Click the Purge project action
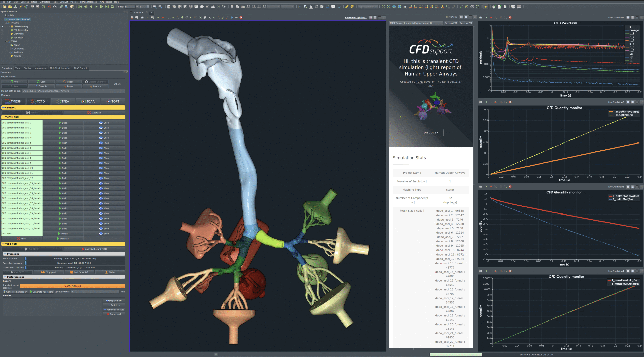This screenshot has width=644, height=357. 68,86
